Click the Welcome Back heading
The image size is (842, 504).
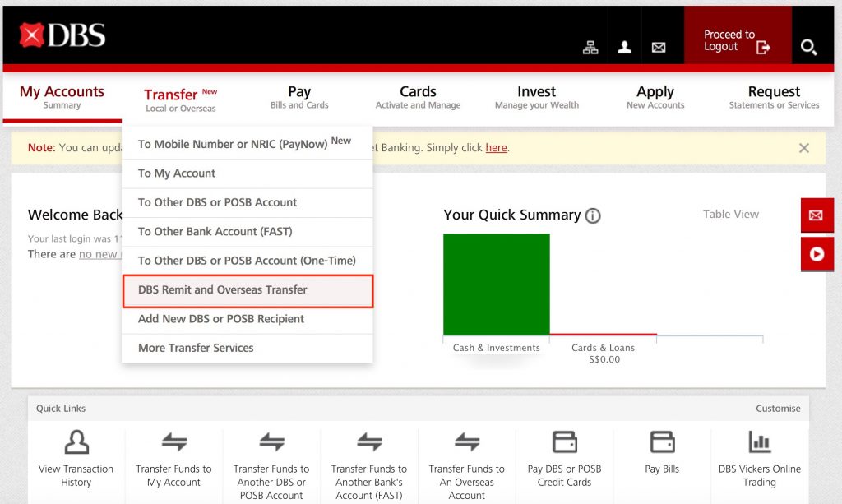[x=75, y=215]
